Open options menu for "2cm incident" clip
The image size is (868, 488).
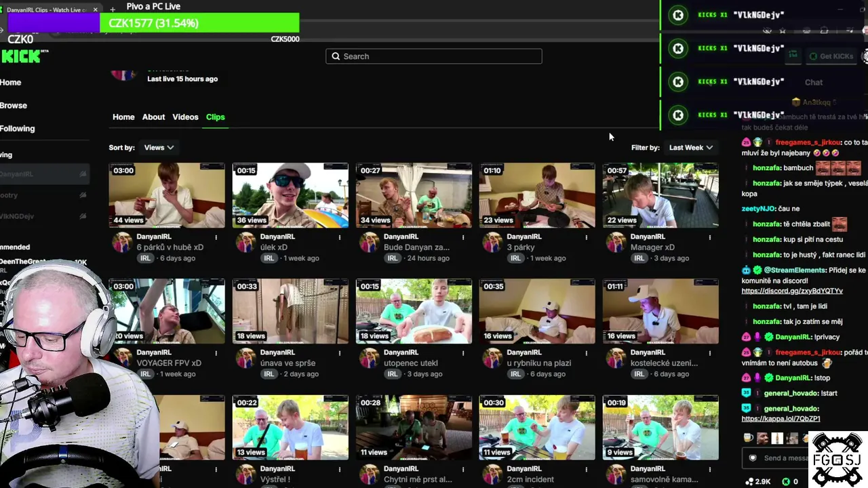587,469
